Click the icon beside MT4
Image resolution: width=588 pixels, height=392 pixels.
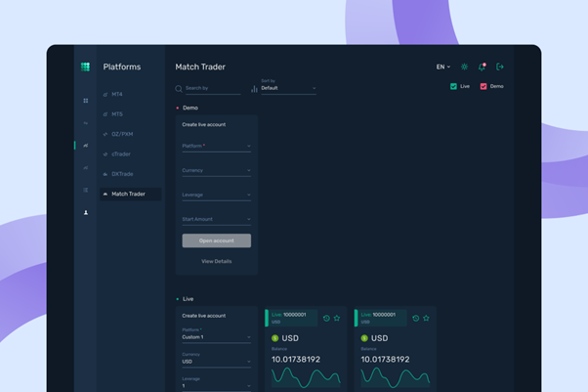pos(105,95)
